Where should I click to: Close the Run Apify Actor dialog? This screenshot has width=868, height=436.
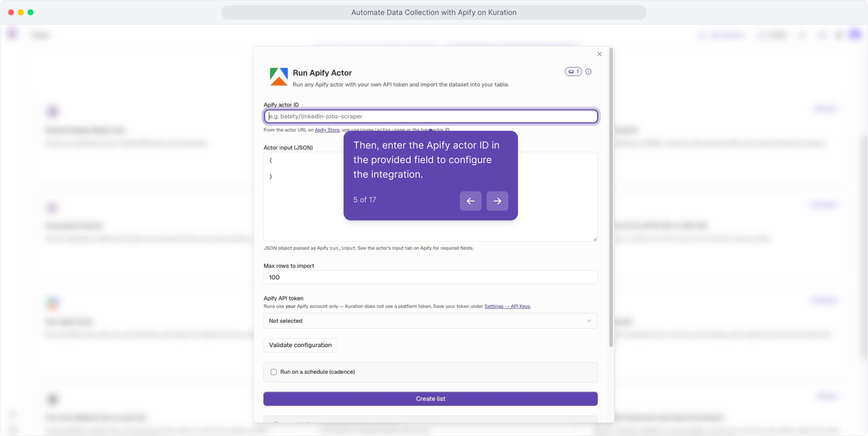coord(600,54)
